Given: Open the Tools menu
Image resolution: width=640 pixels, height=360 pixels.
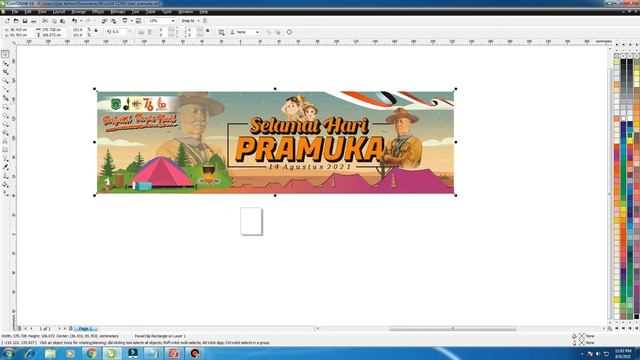Looking at the screenshot, I should 167,12.
